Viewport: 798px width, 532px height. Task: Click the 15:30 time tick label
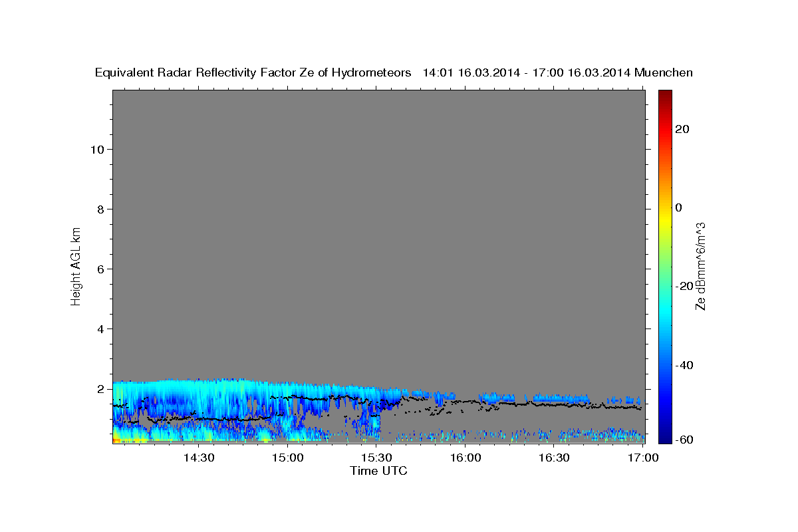click(x=376, y=458)
